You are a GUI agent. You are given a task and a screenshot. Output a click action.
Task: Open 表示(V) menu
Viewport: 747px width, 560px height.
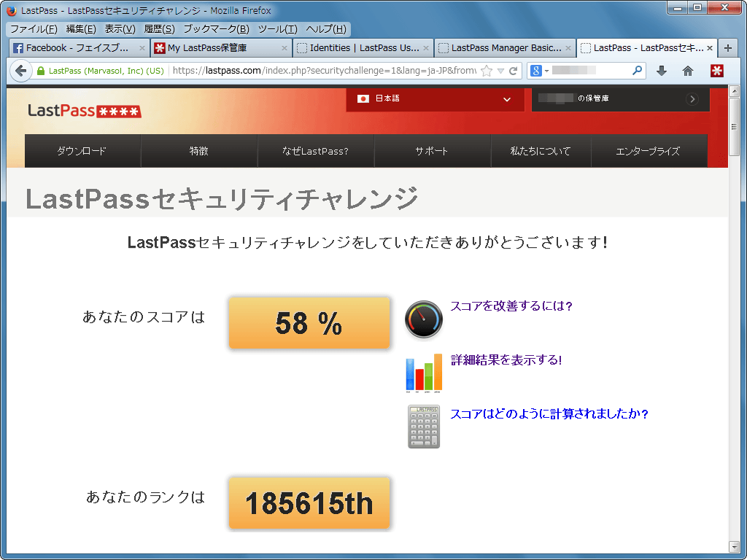[120, 29]
